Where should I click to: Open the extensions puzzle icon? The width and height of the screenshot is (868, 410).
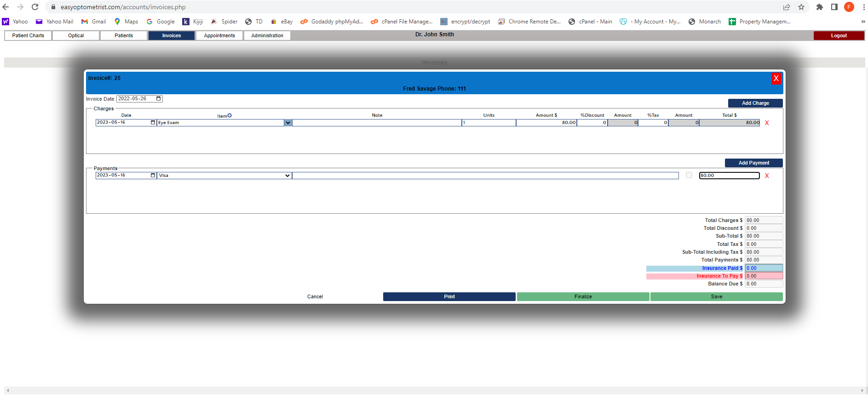[820, 7]
